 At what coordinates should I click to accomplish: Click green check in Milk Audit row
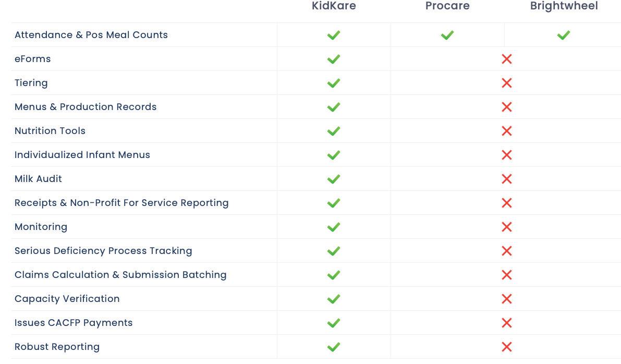pyautogui.click(x=334, y=179)
